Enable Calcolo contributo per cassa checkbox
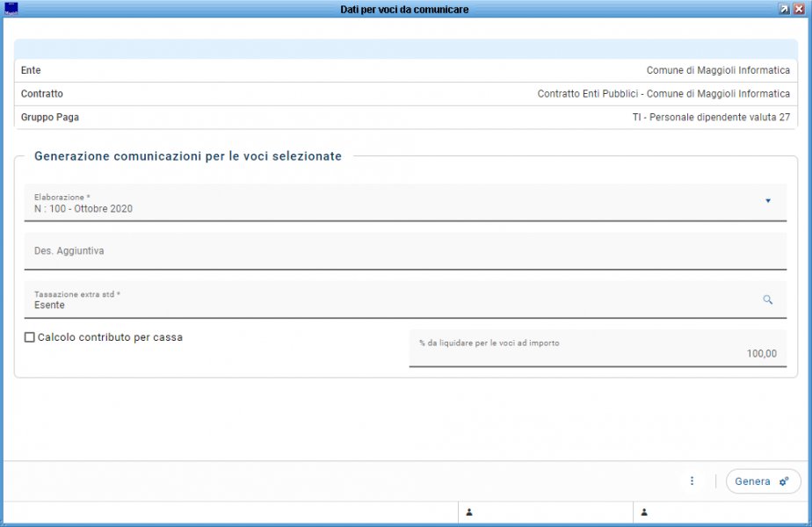 pos(30,337)
